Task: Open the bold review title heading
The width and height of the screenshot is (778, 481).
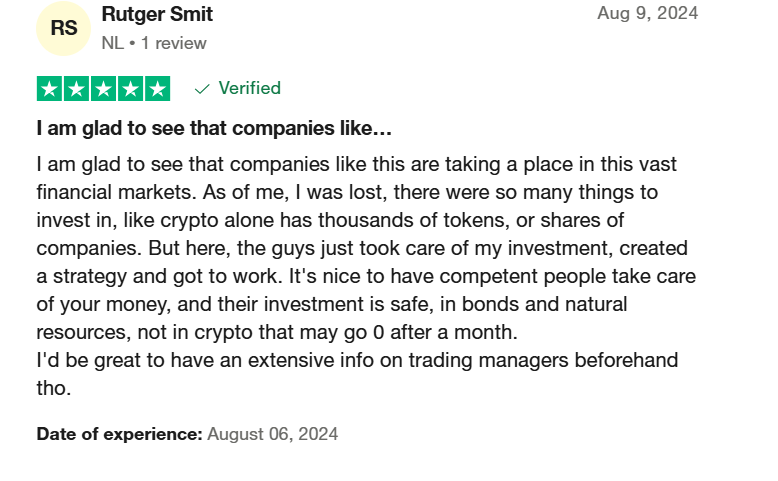Action: (x=214, y=129)
